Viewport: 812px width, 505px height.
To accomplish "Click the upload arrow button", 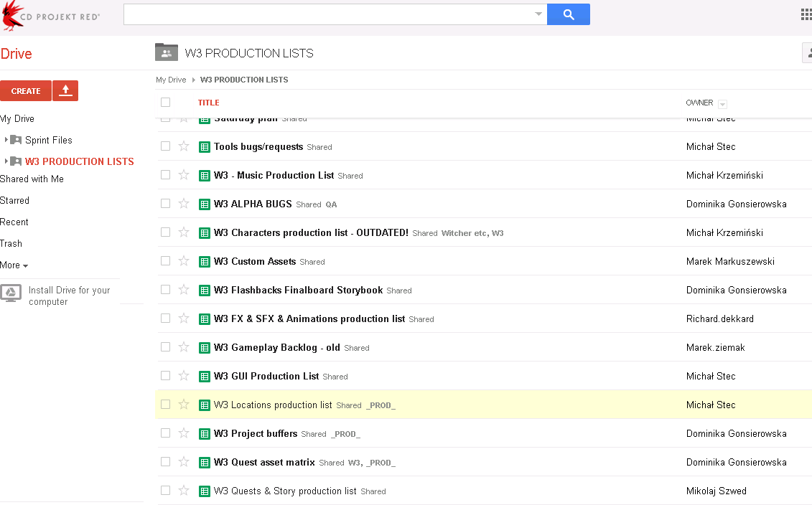I will click(x=65, y=90).
